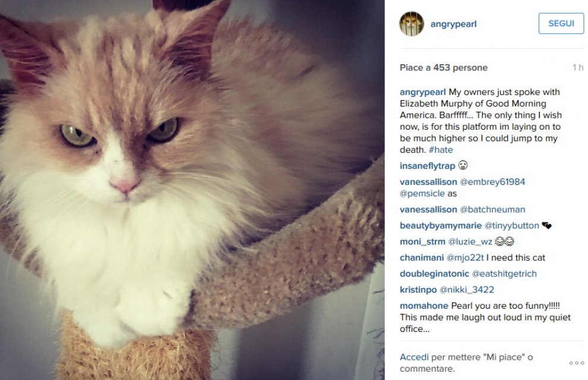
Task: Open momahone commenter profile
Action: tap(423, 306)
